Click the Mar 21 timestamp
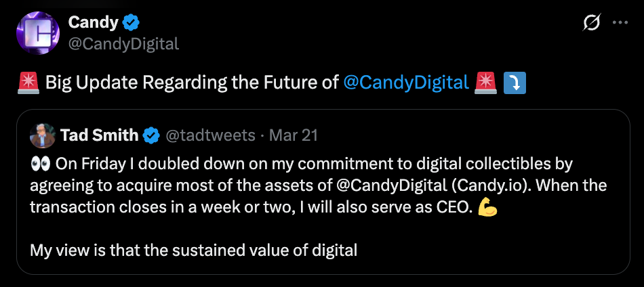The width and height of the screenshot is (644, 287). coord(293,135)
